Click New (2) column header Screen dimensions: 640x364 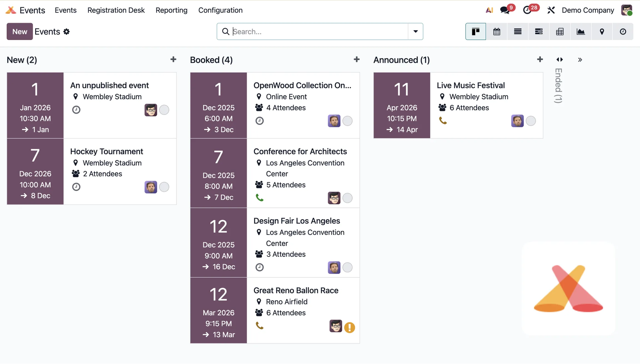pos(22,60)
